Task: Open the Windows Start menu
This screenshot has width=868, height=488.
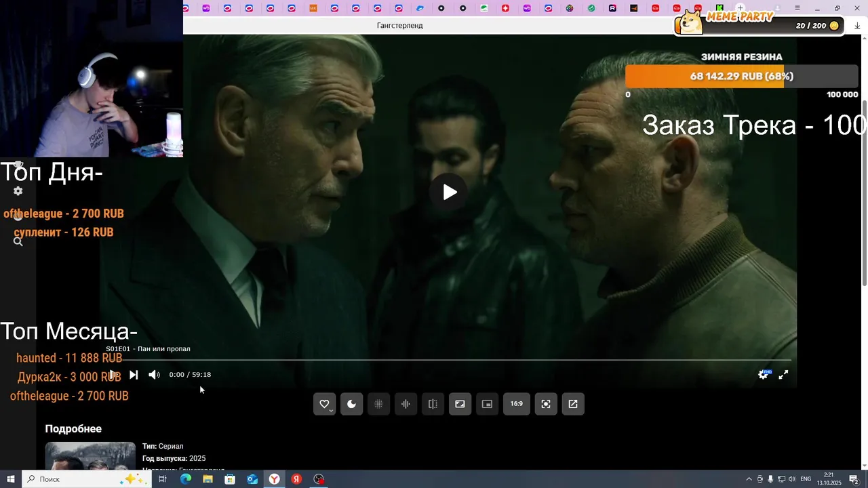Action: coord(11,479)
